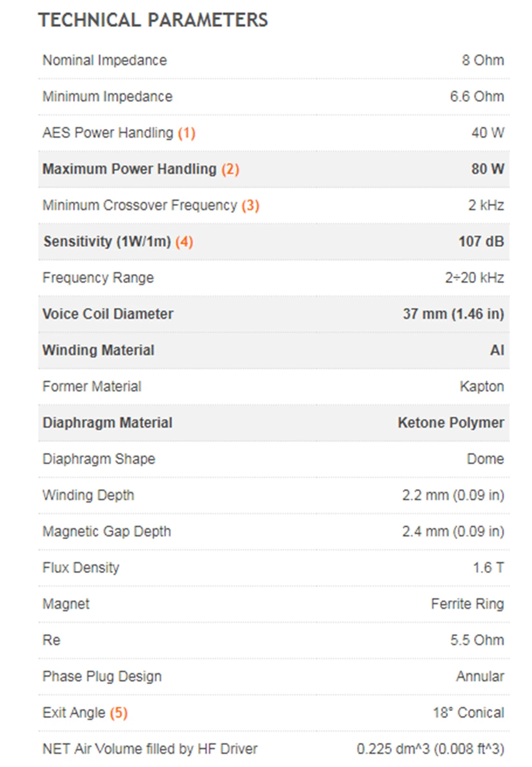The height and width of the screenshot is (767, 532).
Task: Select the Nominal Impedance row label
Action: pyautogui.click(x=105, y=61)
